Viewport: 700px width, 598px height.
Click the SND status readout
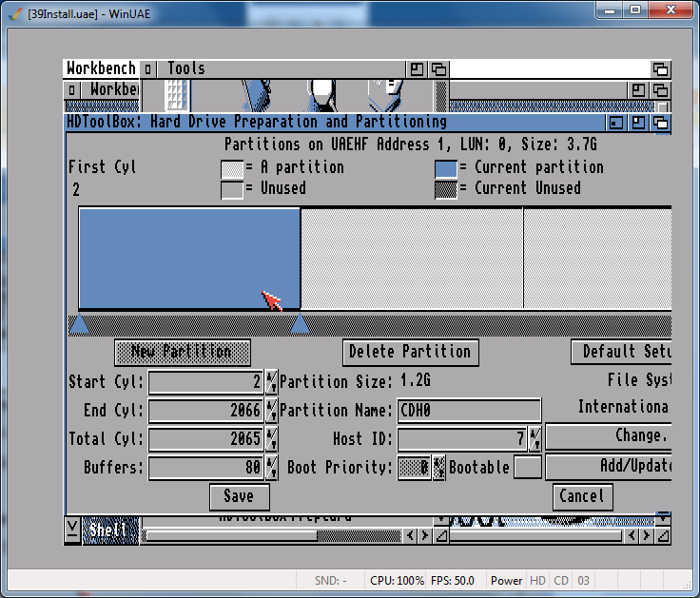330,581
